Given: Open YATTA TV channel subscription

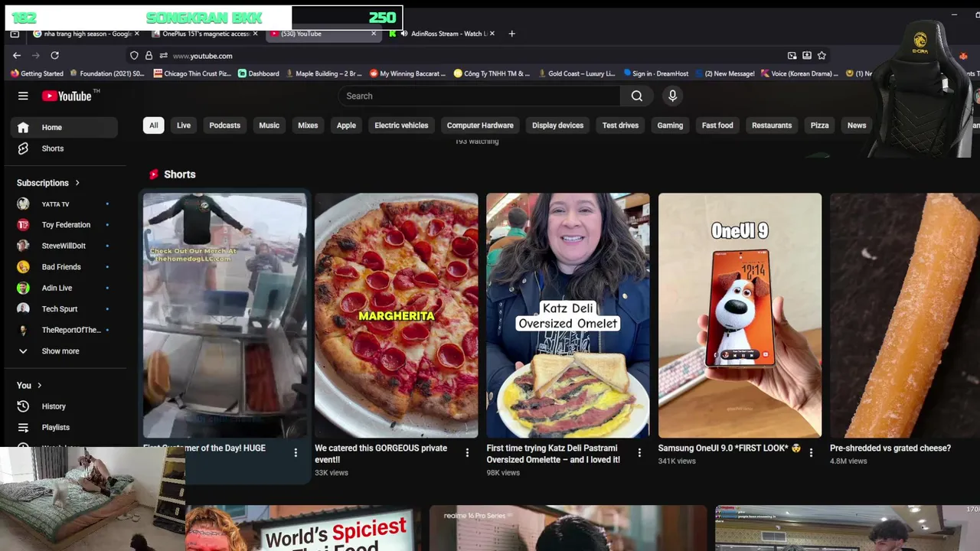Looking at the screenshot, I should point(64,204).
